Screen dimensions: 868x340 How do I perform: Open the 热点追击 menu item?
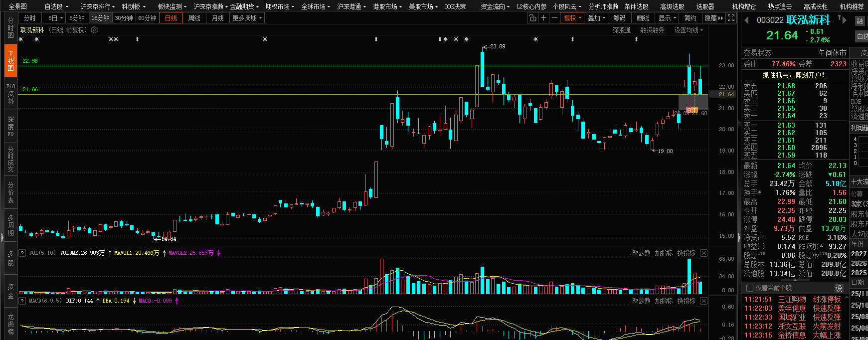click(780, 6)
